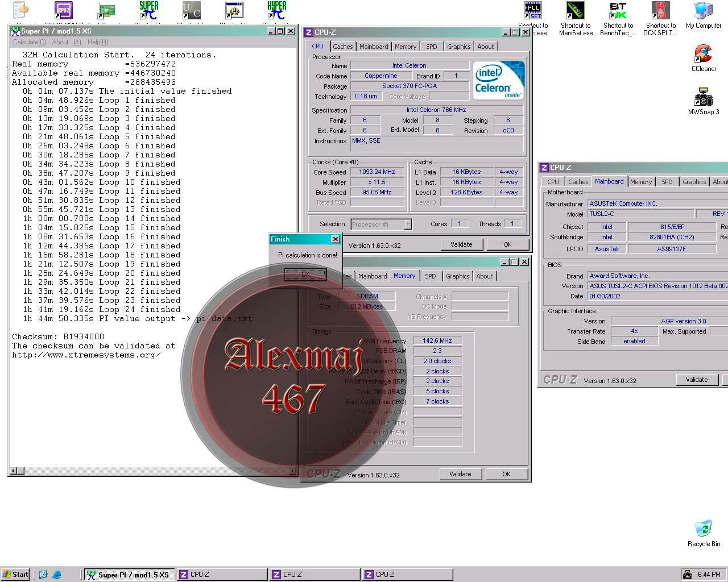The image size is (728, 582).
Task: Switch to Super PI / mod1.5 XS taskbar button
Action: point(129,575)
